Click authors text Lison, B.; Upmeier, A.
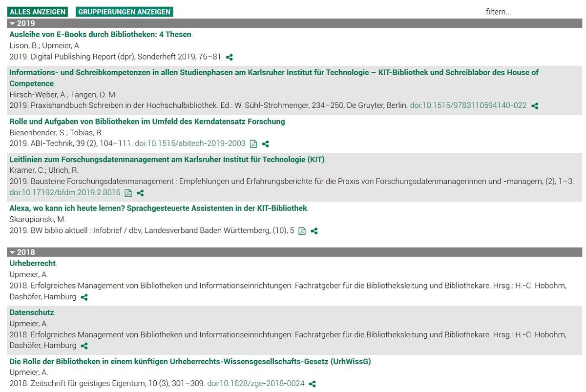The image size is (586, 392). pyautogui.click(x=45, y=46)
